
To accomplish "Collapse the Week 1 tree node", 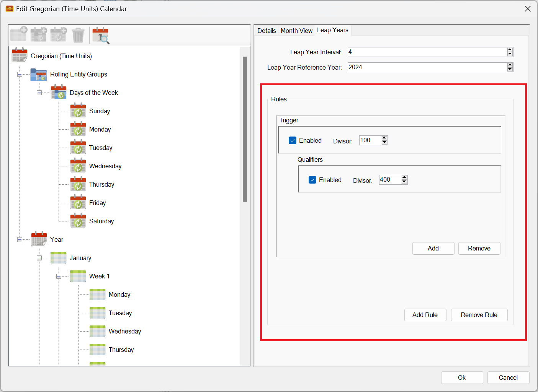I will coord(59,276).
